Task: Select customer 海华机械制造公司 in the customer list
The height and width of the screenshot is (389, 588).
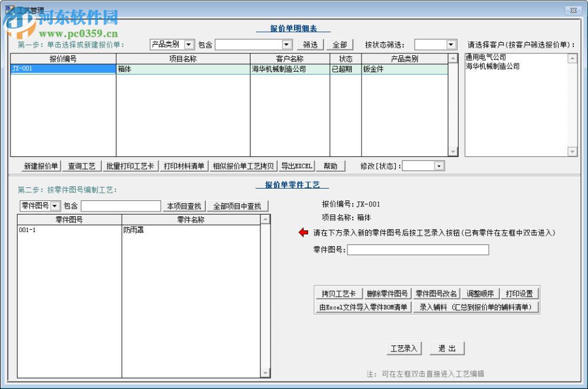Action: pos(492,66)
